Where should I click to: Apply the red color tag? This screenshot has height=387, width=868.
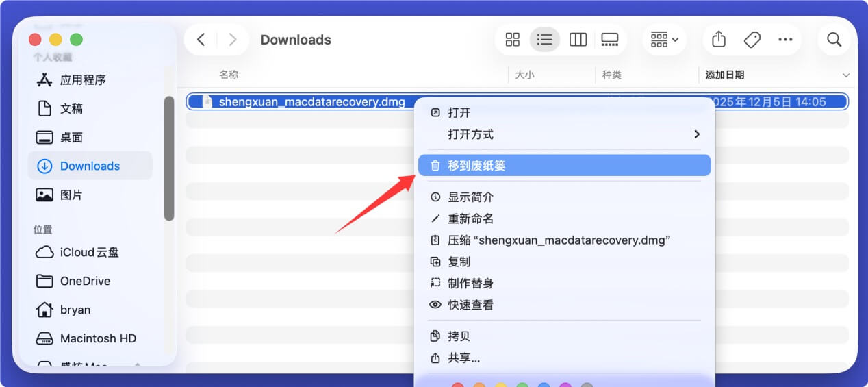[457, 384]
